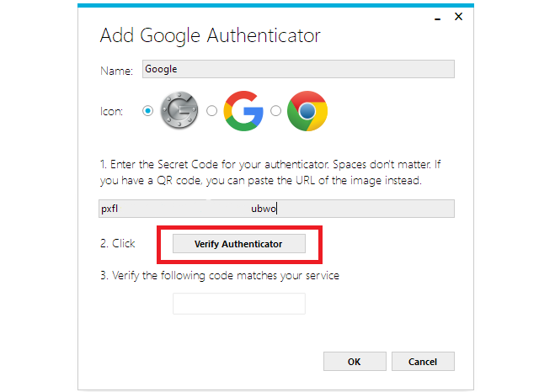Viewport: 555px width, 392px height.
Task: Click the Google Authenticator vault icon
Action: (x=179, y=111)
